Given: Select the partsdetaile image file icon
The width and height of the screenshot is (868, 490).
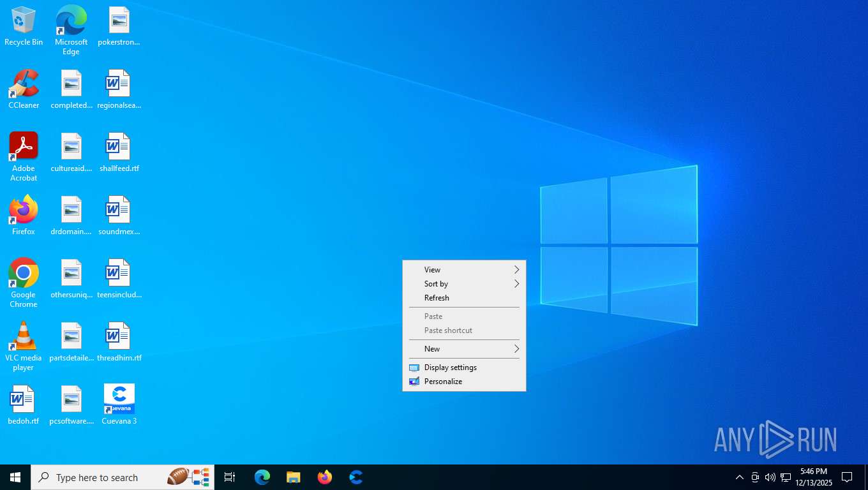Looking at the screenshot, I should 71,342.
